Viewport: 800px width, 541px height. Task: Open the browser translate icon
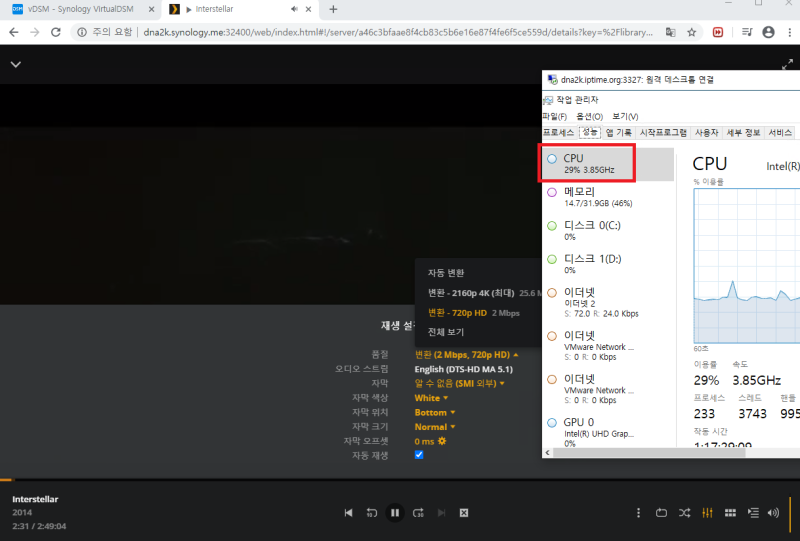coord(670,32)
